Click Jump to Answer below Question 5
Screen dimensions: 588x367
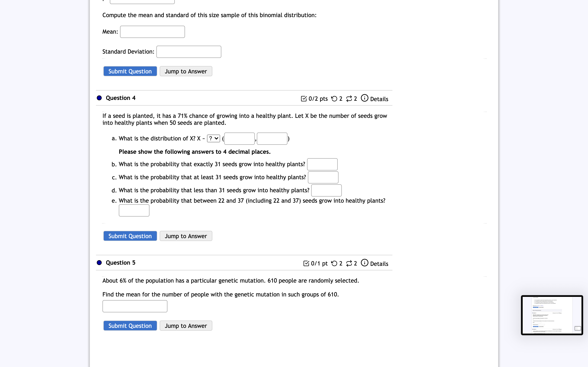186,326
